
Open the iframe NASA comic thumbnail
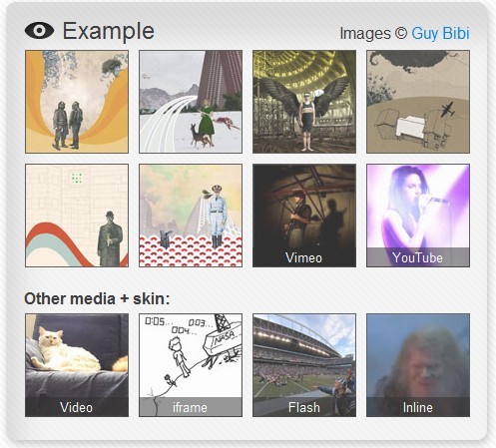(x=191, y=365)
